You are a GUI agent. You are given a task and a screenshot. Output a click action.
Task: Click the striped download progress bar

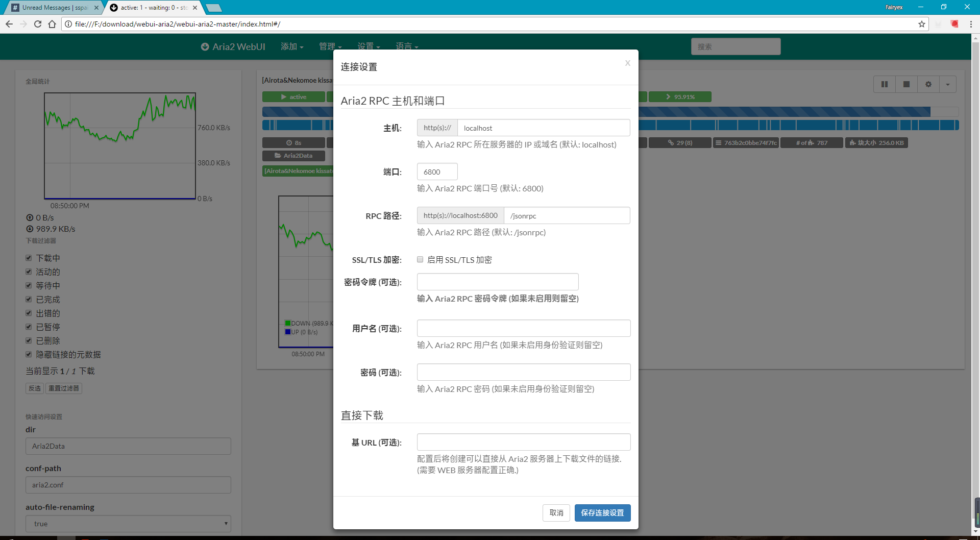(766, 112)
